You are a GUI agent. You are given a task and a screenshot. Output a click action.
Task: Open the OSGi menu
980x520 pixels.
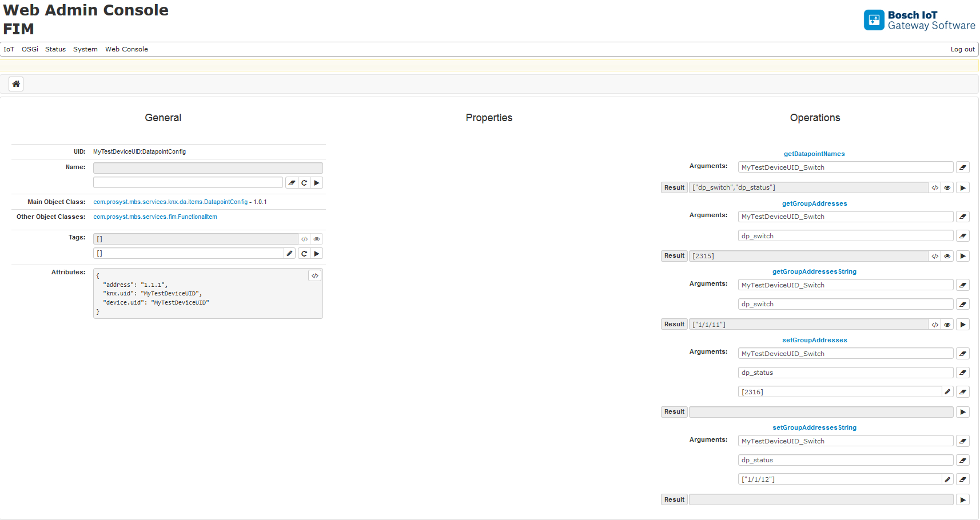click(x=30, y=49)
